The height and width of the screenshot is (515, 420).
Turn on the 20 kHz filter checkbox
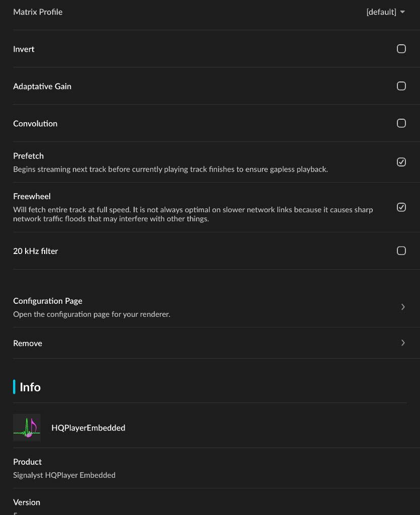[x=401, y=250]
